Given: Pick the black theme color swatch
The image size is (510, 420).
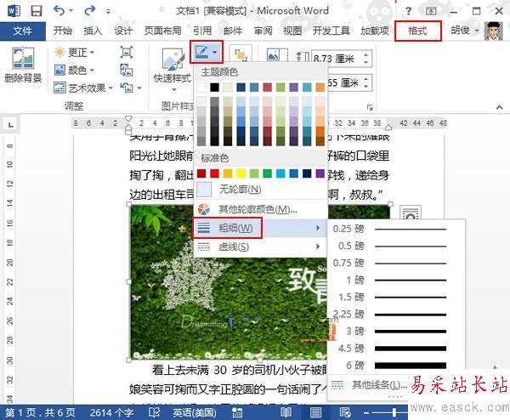Looking at the screenshot, I should click(214, 88).
